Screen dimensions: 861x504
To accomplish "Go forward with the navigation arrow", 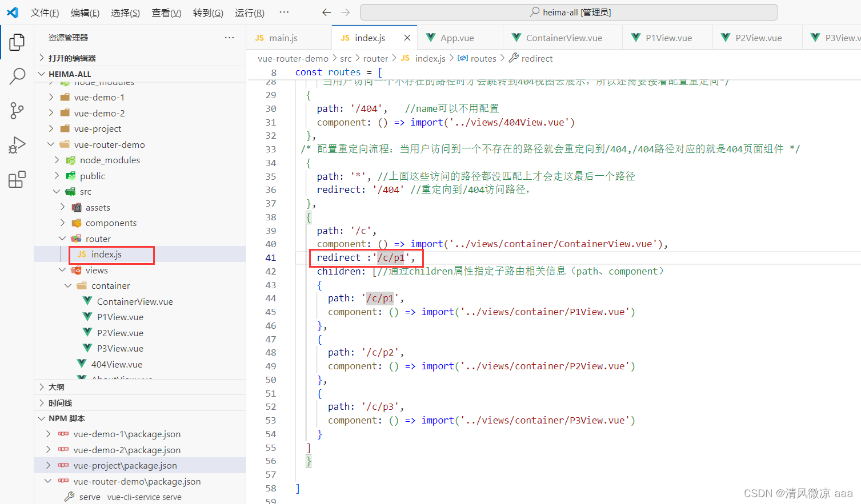I will (345, 12).
